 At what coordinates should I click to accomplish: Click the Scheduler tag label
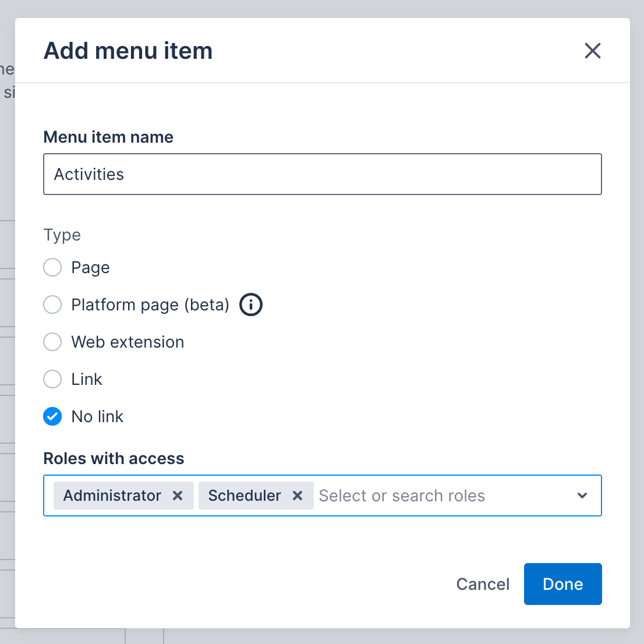point(245,496)
